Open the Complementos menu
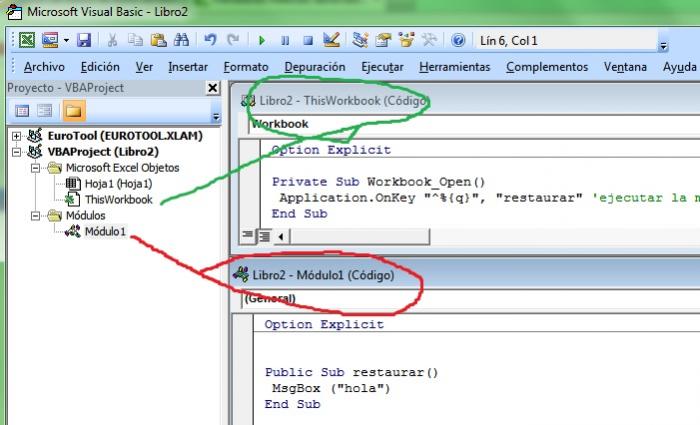Image resolution: width=700 pixels, height=425 pixels. pos(547,67)
